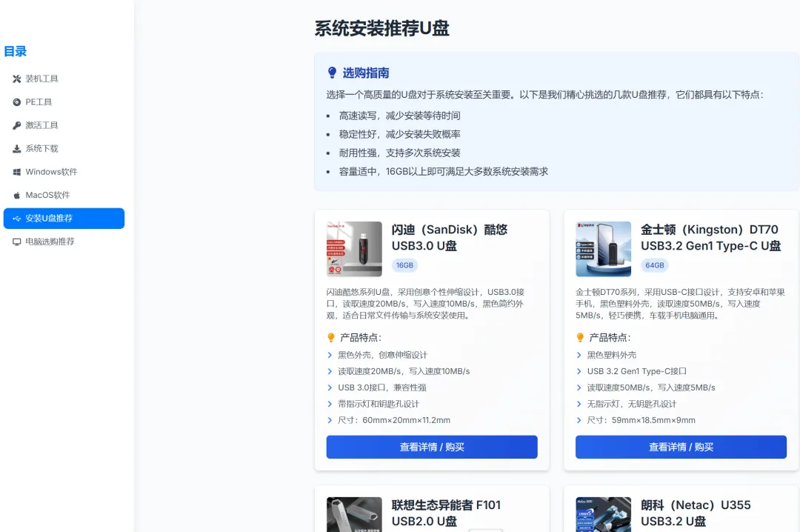
Task: Click chevron beside USB 3.0接口，兼容性强
Action: click(x=330, y=388)
